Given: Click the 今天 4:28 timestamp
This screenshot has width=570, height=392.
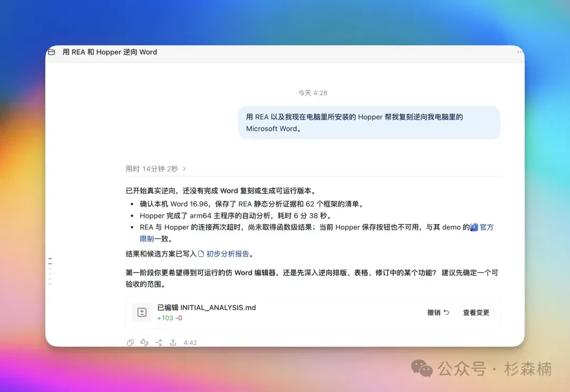Looking at the screenshot, I should point(312,93).
